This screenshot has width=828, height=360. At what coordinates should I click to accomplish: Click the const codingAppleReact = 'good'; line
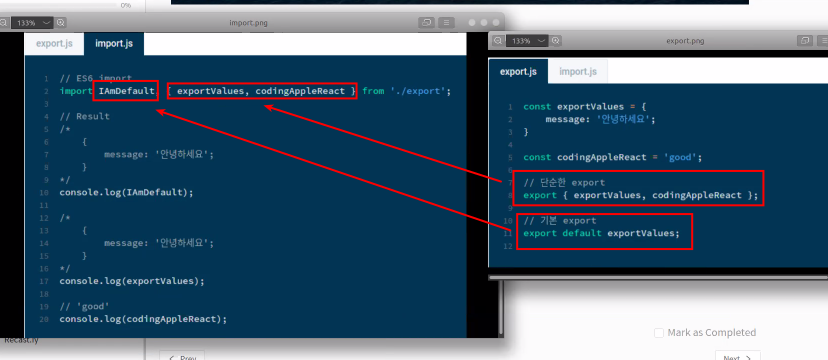click(613, 157)
